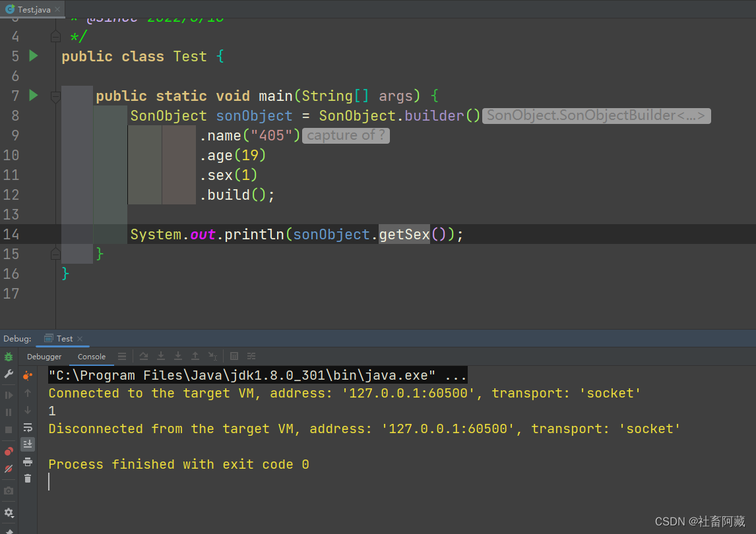Open debugger settings wrench icon

click(9, 374)
